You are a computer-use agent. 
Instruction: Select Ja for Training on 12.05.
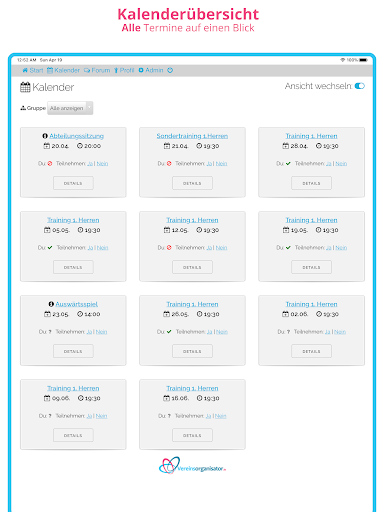pyautogui.click(x=209, y=248)
